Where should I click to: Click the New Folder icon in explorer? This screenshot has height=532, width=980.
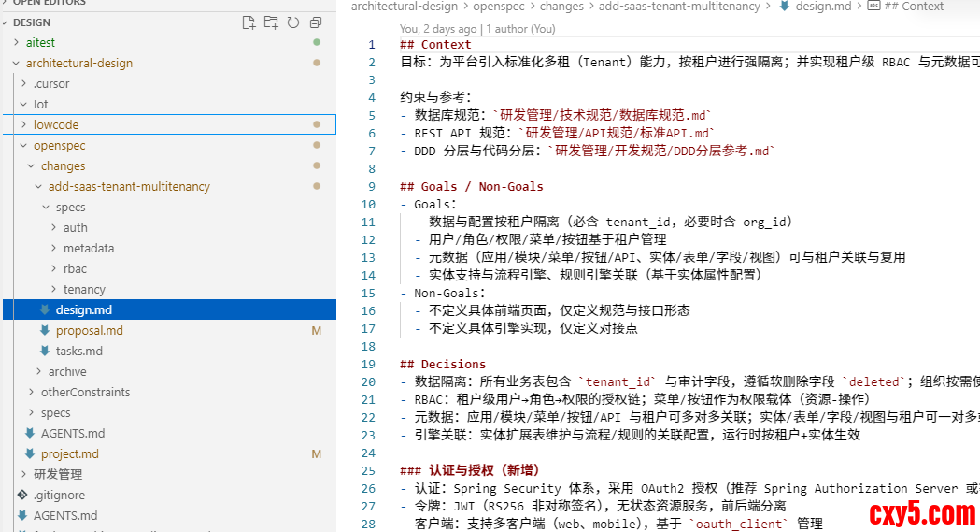coord(271,22)
